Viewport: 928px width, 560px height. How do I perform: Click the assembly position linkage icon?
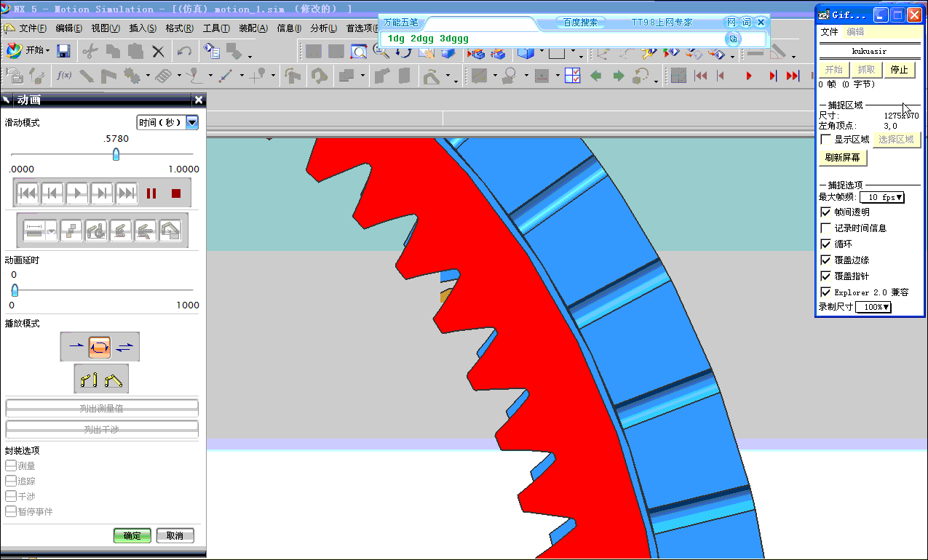tap(113, 379)
